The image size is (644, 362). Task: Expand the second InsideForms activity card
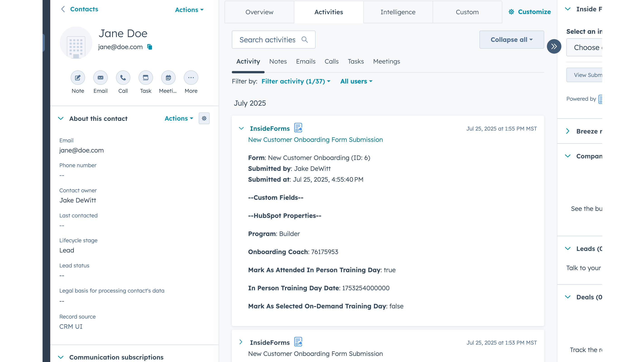pos(241,342)
